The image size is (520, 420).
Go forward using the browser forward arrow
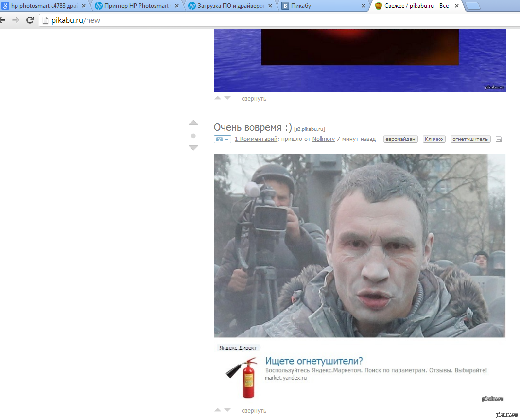(x=16, y=20)
